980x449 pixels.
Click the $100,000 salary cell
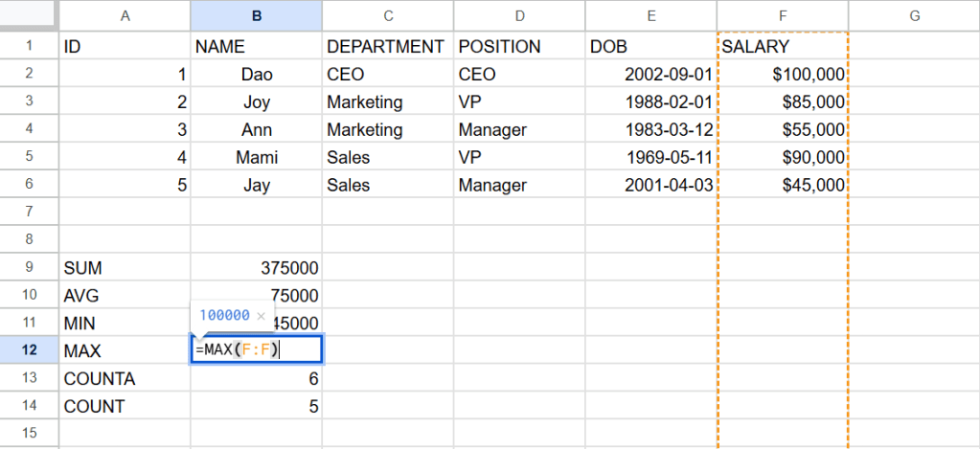(782, 74)
